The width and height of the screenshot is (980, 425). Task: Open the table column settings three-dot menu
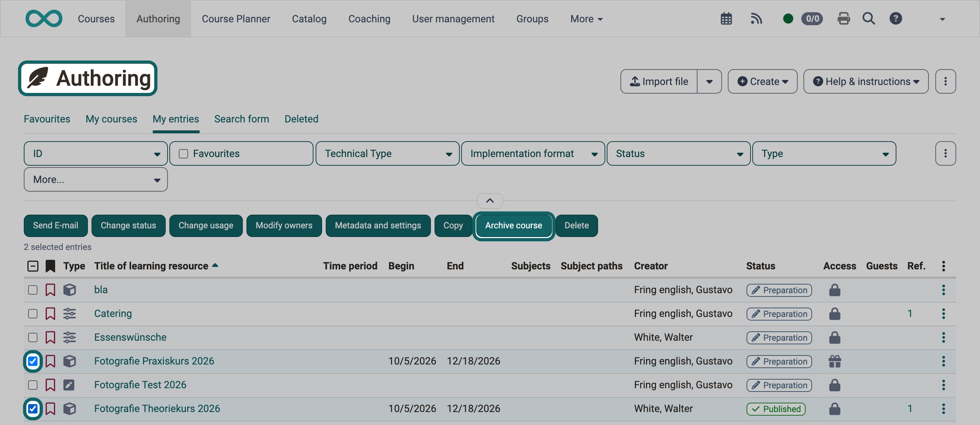(x=944, y=266)
